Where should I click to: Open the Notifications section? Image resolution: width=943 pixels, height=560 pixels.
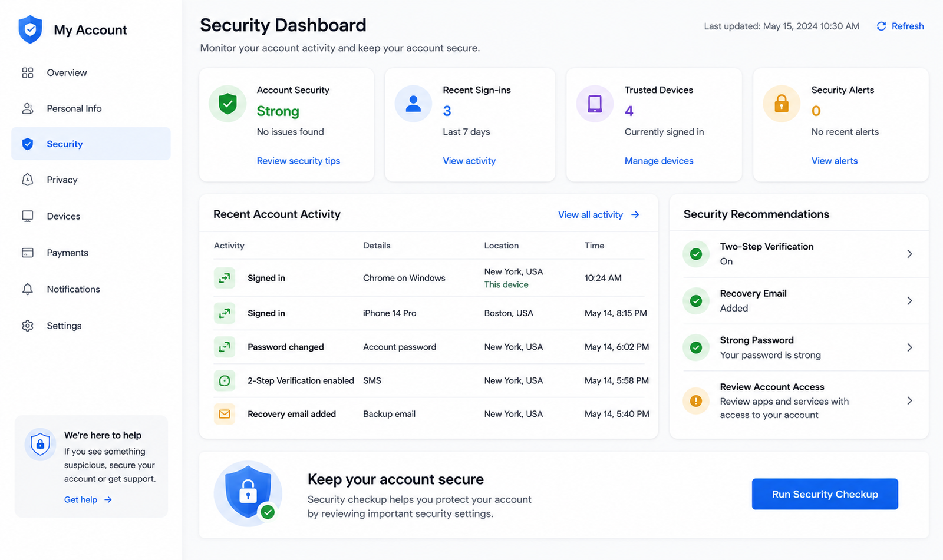click(x=91, y=289)
